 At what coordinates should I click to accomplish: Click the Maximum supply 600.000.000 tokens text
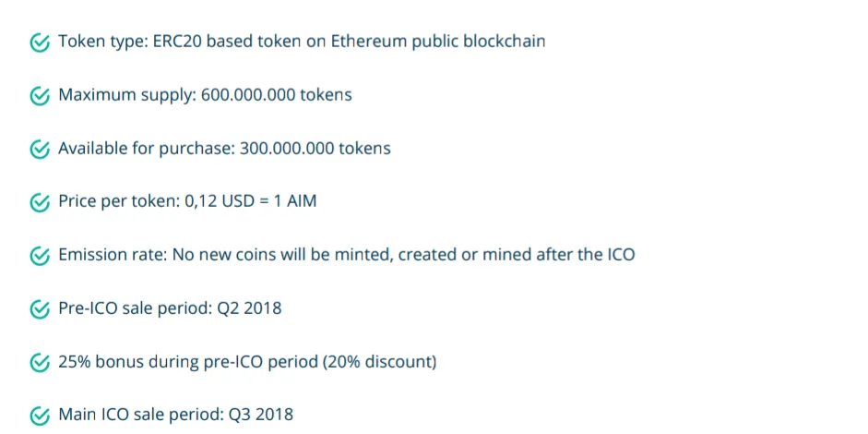tap(205, 95)
